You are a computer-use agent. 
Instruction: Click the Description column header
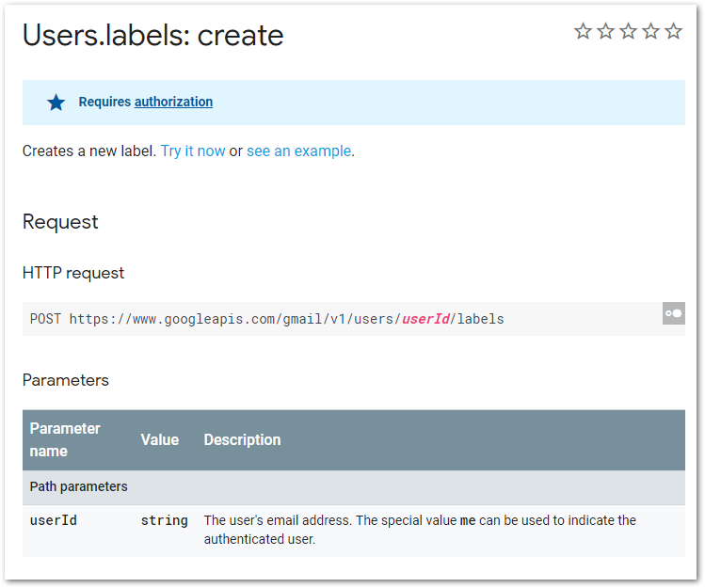coord(242,439)
